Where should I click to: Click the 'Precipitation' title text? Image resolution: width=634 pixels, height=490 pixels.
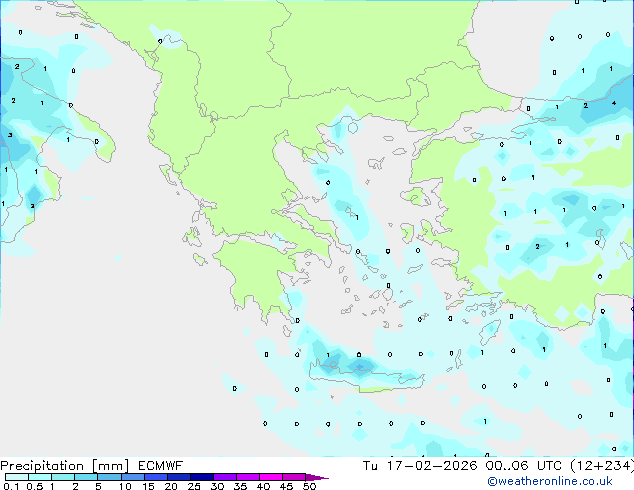click(x=42, y=466)
